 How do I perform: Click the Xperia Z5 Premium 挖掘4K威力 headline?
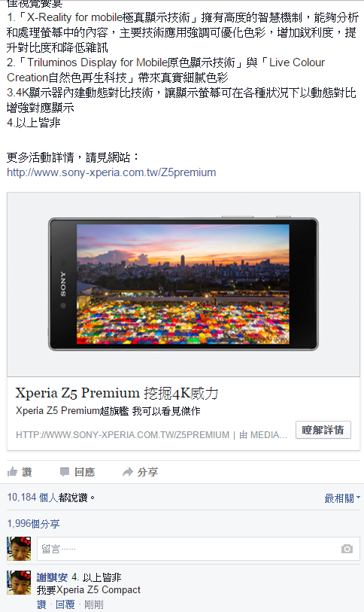coord(117,393)
